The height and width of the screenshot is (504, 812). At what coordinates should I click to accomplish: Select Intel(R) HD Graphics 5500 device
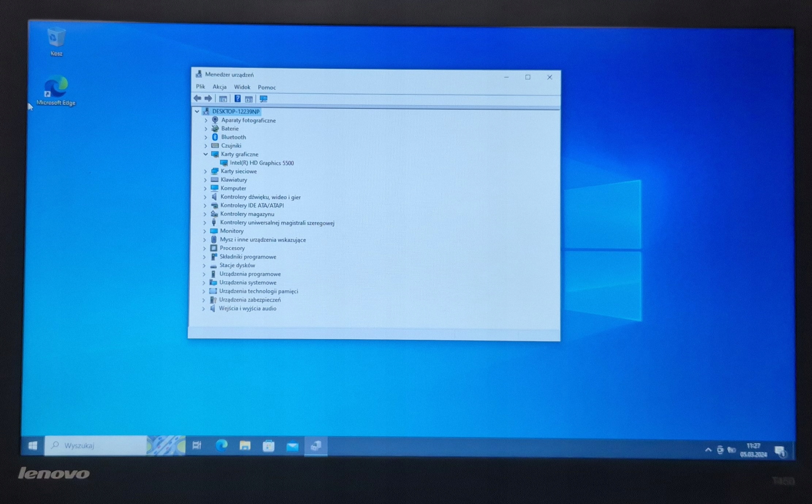click(262, 163)
